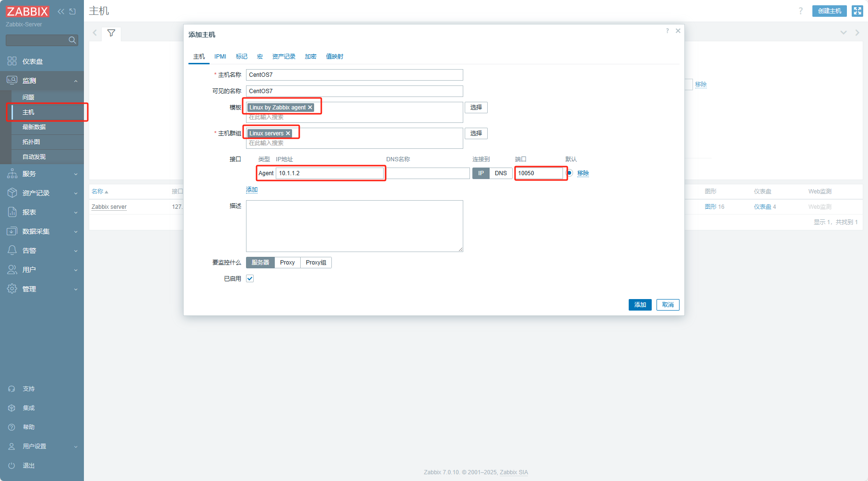Switch to the IPMI tab
This screenshot has width=868, height=481.
(220, 57)
